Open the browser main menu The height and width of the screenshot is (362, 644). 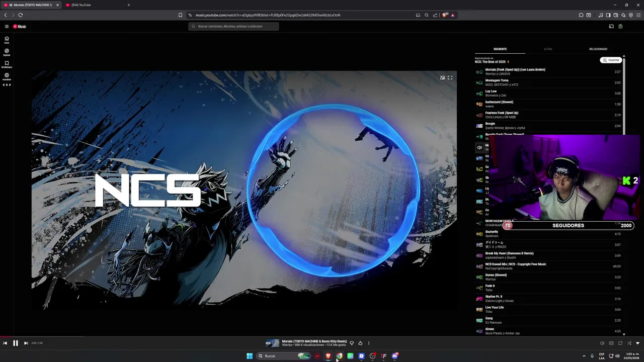point(638,15)
